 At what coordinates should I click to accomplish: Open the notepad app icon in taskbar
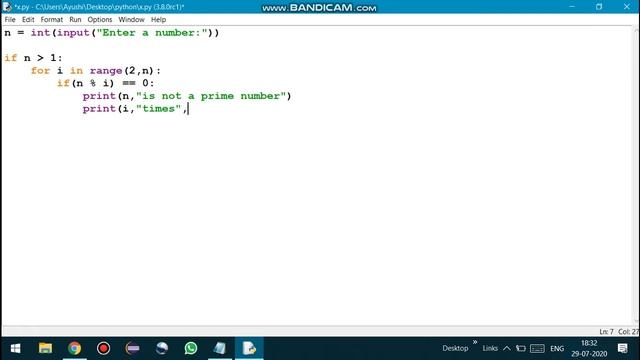click(x=220, y=348)
